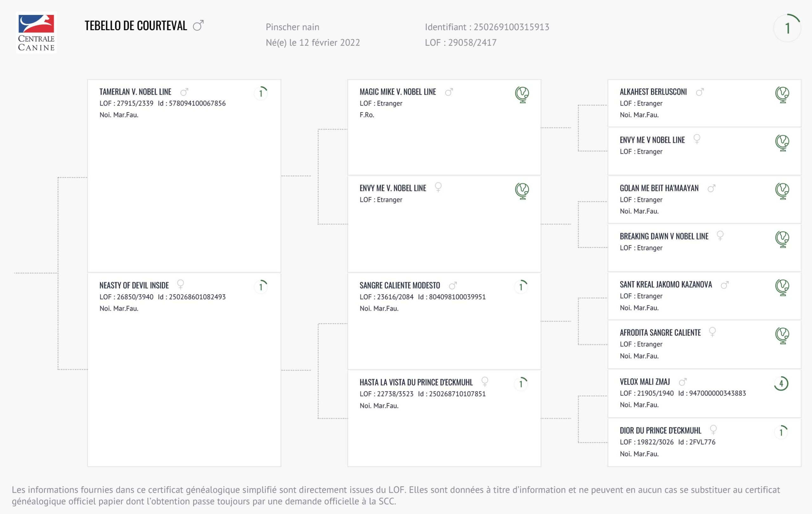Open Tamerlan V. Nobel Line pedigree entry

pos(135,92)
